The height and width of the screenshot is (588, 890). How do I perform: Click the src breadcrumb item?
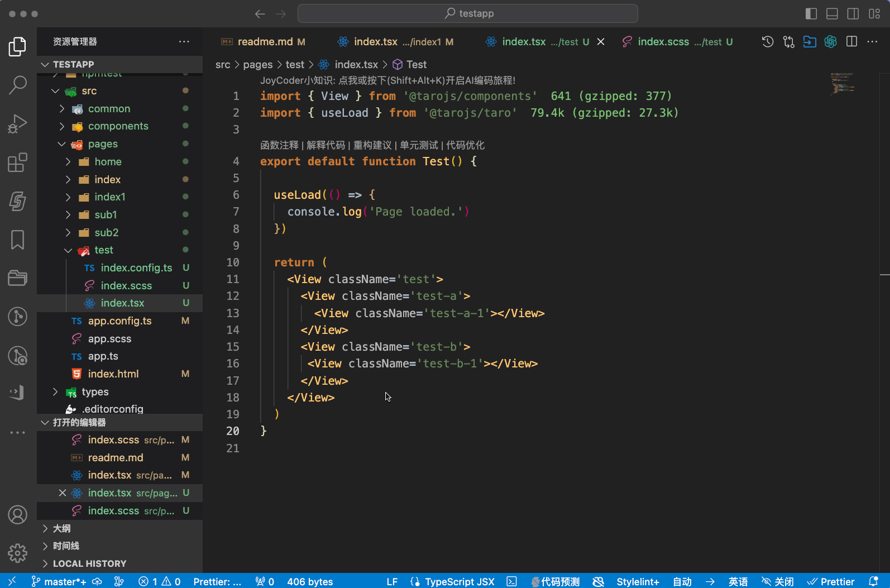(x=223, y=64)
